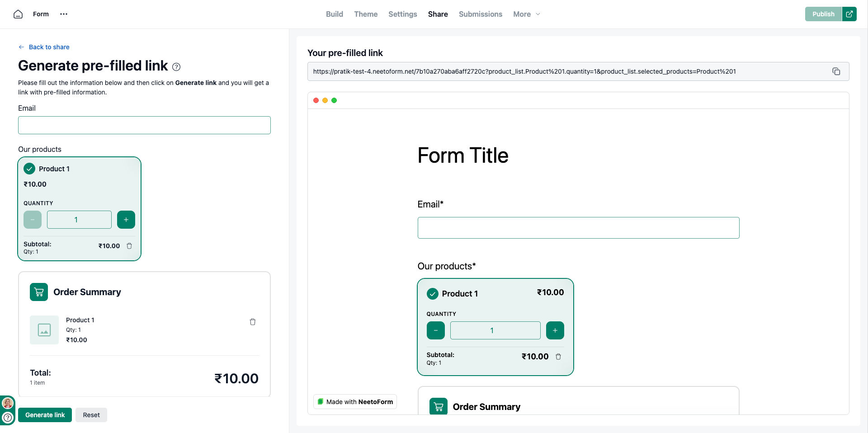Image resolution: width=868 pixels, height=433 pixels.
Task: Deselect Product 1 checkmark in left panel
Action: (29, 169)
